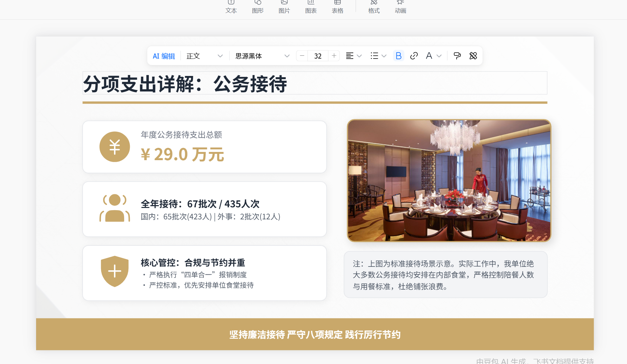Click the text alignment icon

tap(350, 56)
